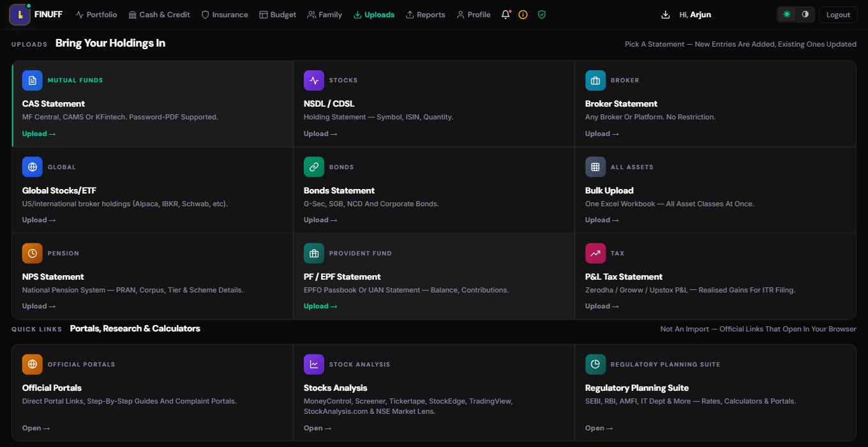This screenshot has width=868, height=447.
Task: Click the Tax trending arrow icon
Action: (x=595, y=254)
